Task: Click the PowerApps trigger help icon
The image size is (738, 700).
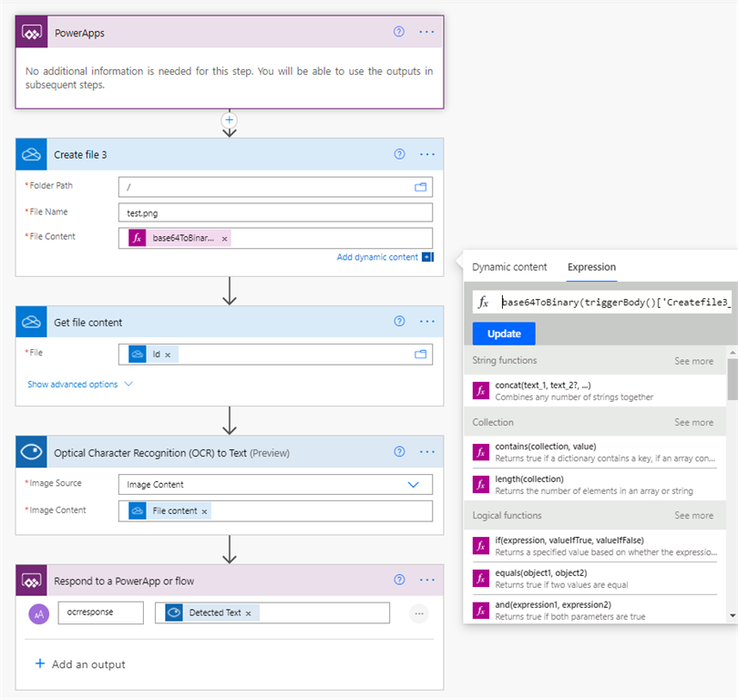Action: pyautogui.click(x=398, y=31)
